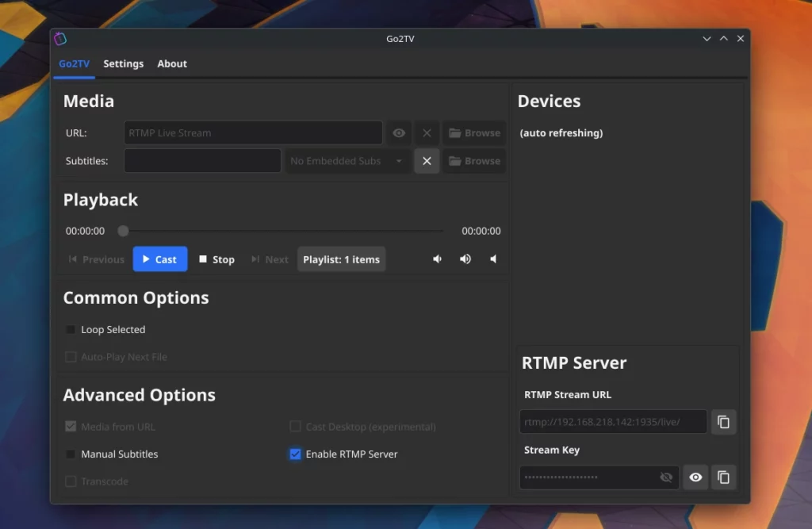Reveal Stream Key with eye button
Screen dimensions: 812x529
(x=695, y=477)
